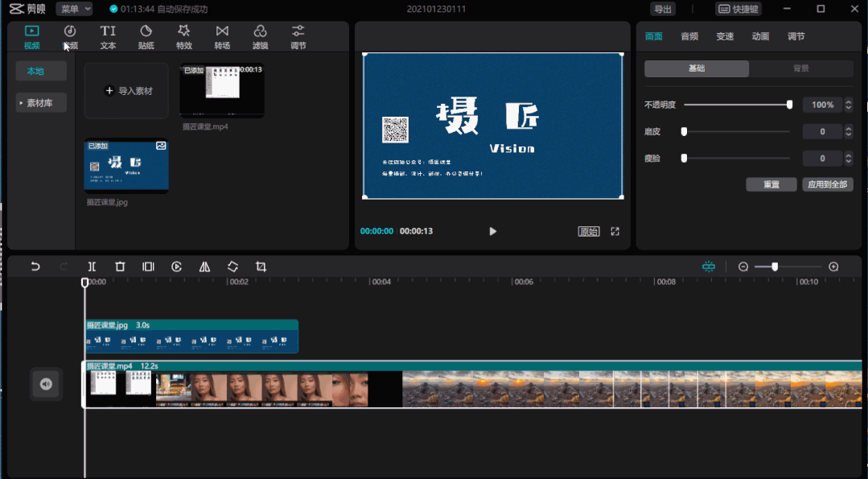The width and height of the screenshot is (868, 479).
Task: Undo the last edit
Action: tap(35, 266)
